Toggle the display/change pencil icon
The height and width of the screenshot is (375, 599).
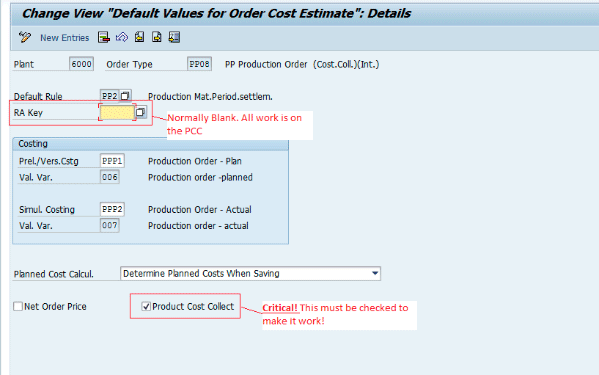click(x=25, y=37)
